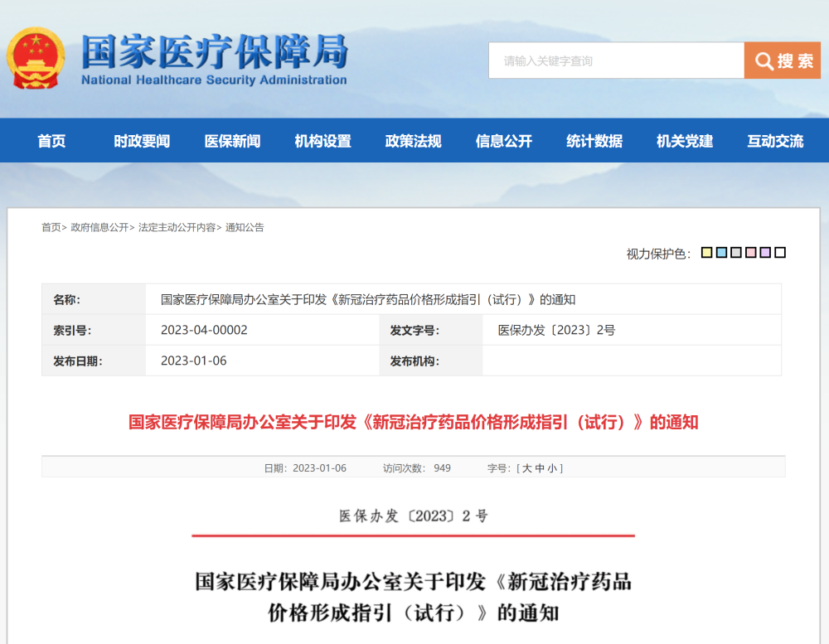Set font size to large (大)

coord(526,468)
